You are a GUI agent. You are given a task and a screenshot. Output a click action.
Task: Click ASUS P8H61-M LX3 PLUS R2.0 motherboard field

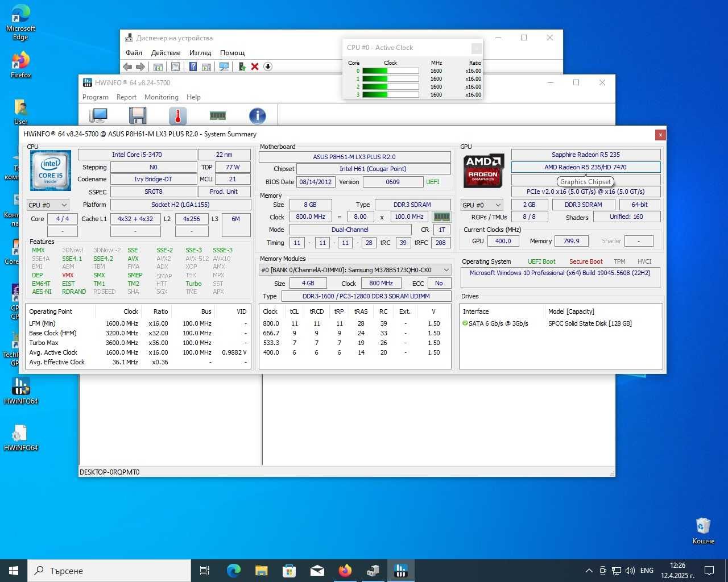pos(354,157)
